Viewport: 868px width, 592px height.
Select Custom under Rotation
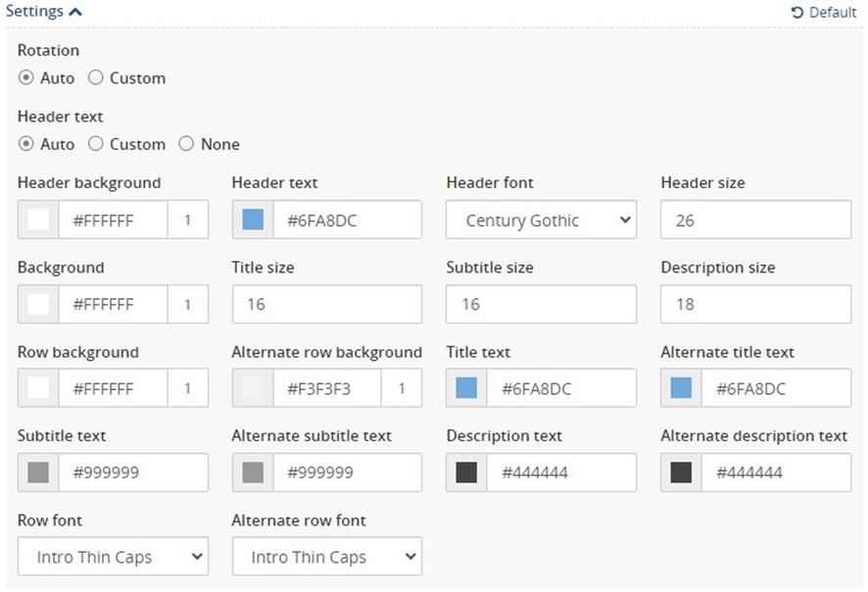pyautogui.click(x=96, y=77)
